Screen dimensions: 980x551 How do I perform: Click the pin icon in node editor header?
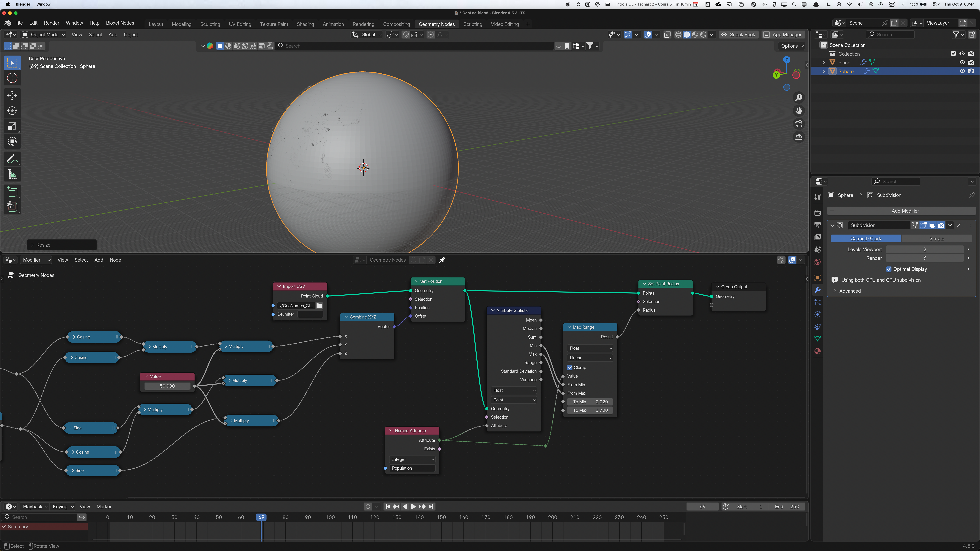point(442,260)
